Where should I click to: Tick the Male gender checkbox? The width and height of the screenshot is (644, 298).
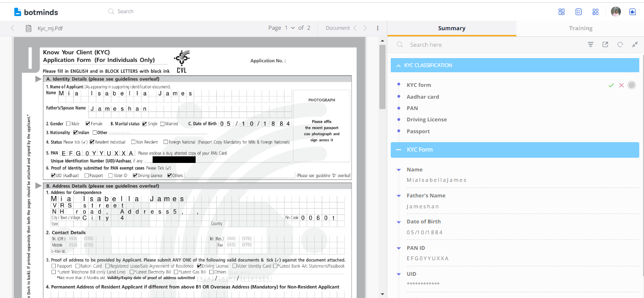(x=68, y=124)
